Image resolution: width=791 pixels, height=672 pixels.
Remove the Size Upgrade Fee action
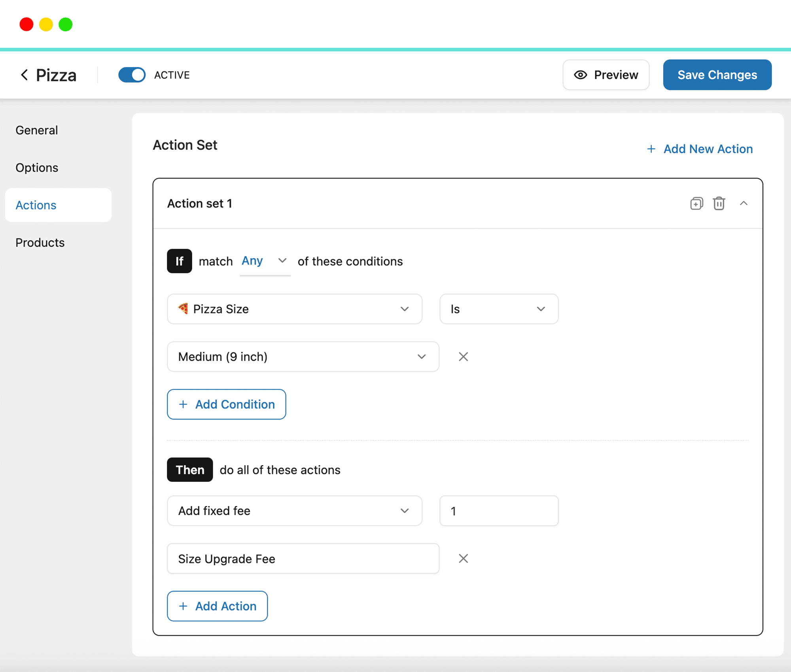[463, 559]
